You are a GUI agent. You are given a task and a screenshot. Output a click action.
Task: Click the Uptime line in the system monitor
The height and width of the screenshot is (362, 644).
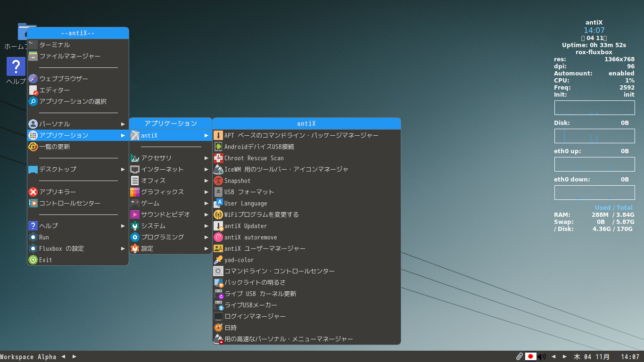point(594,45)
